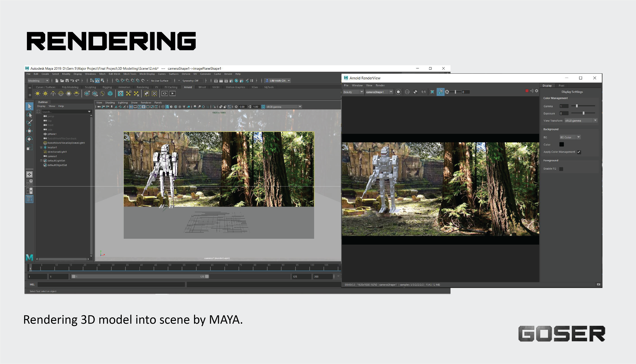The image size is (636, 364).
Task: Pause viewport evaluation with the status line pause icon
Action: pyautogui.click(x=252, y=80)
